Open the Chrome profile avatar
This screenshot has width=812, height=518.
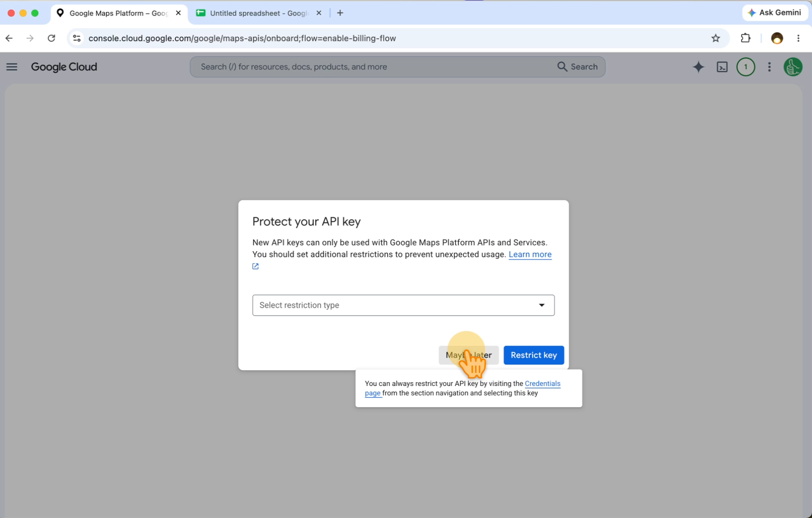(777, 38)
